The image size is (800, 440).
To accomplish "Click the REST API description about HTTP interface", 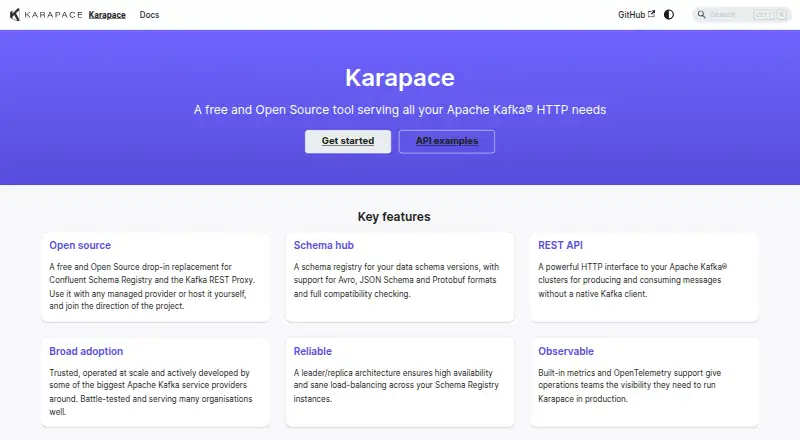I will (x=633, y=280).
